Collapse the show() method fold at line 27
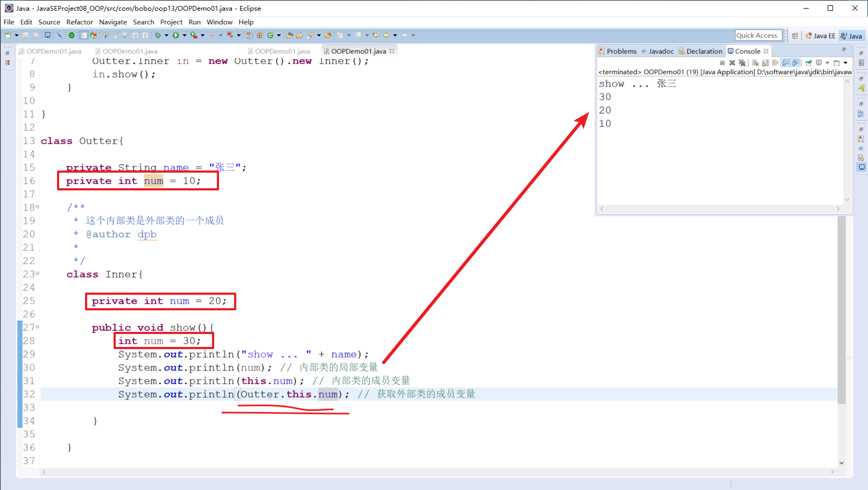 [37, 327]
